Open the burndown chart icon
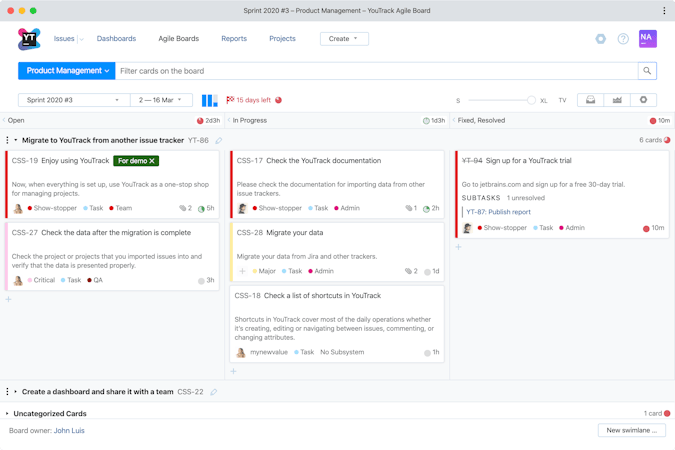 (x=617, y=100)
